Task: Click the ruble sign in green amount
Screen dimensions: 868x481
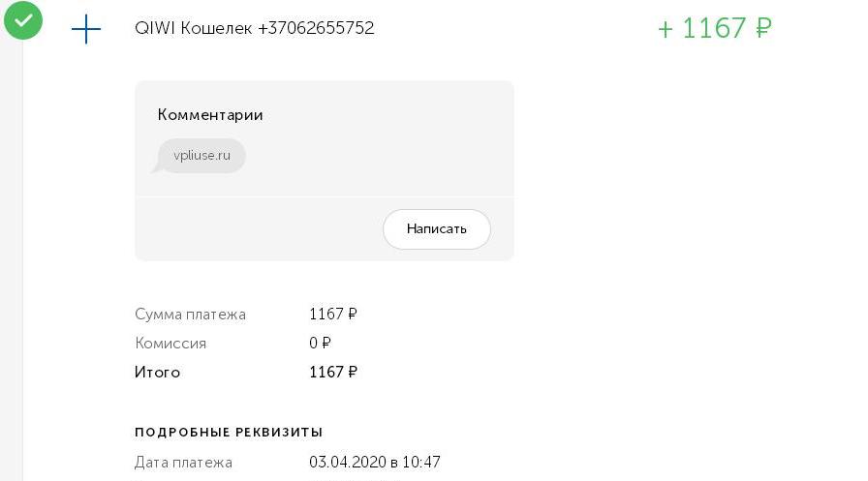Action: pyautogui.click(x=764, y=28)
